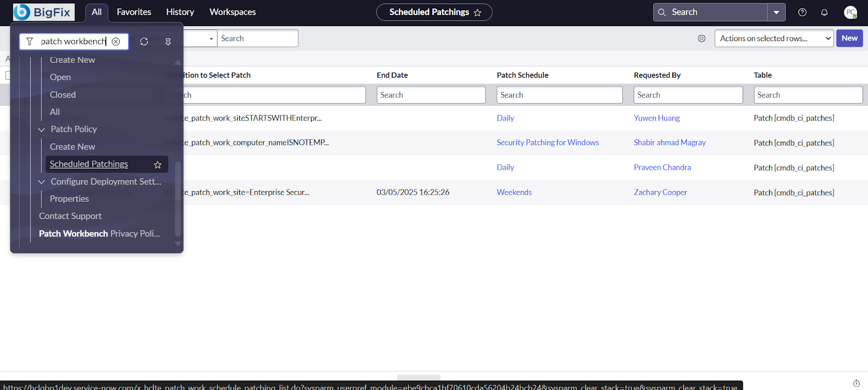This screenshot has width=868, height=390.
Task: Star the Scheduled Patchings menu entry
Action: tap(158, 164)
